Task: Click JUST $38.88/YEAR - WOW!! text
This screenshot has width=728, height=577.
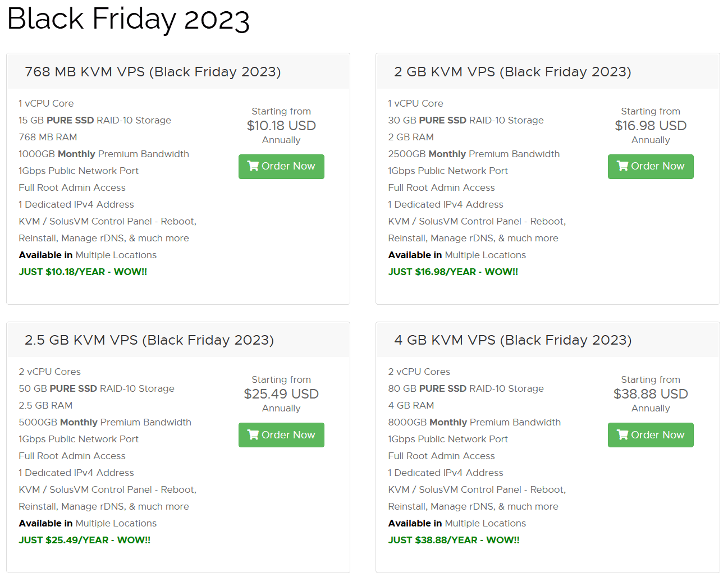Action: click(454, 540)
